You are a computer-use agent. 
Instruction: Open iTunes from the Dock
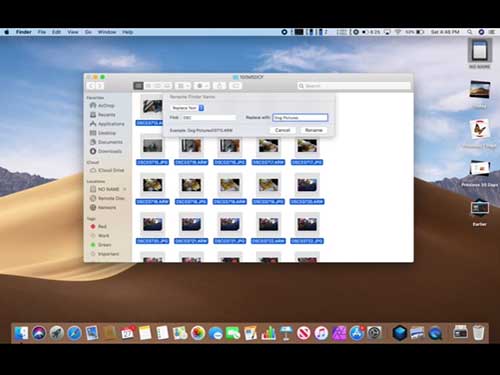(x=321, y=333)
